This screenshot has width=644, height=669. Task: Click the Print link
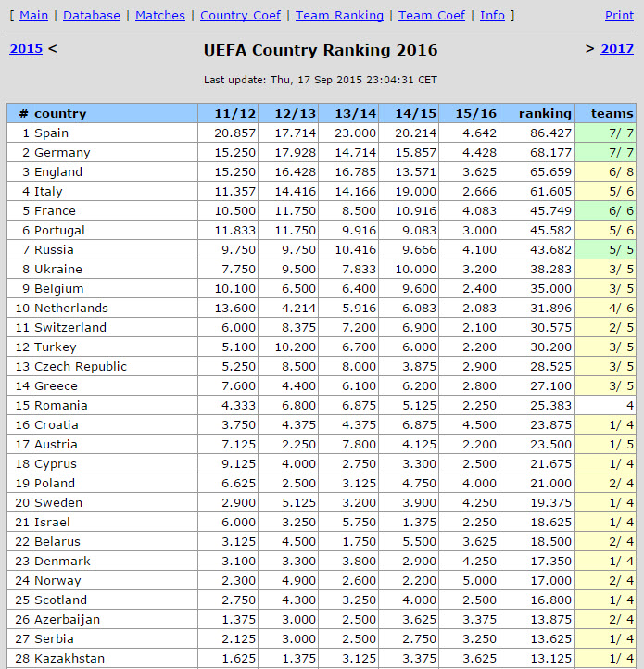click(619, 16)
